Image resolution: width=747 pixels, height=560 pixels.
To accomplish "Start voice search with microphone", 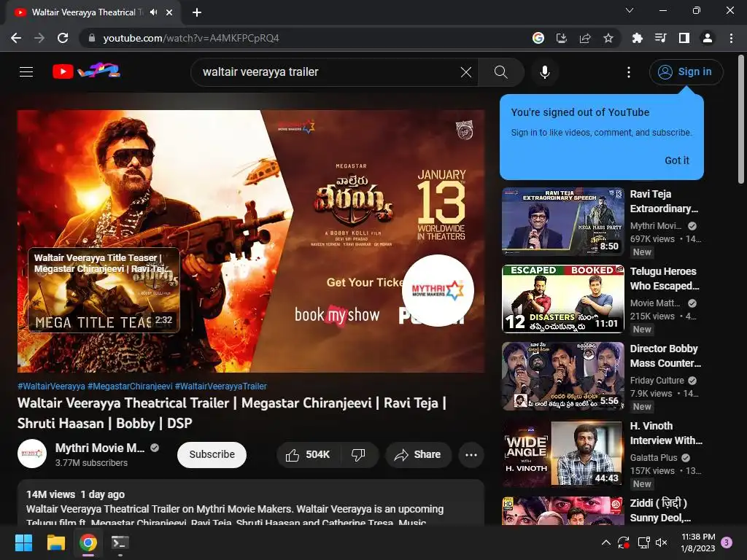I will pyautogui.click(x=544, y=72).
